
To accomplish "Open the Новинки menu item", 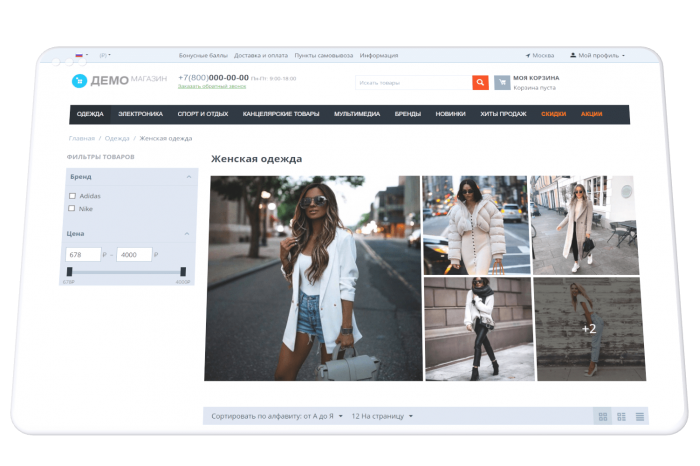I will tap(450, 114).
